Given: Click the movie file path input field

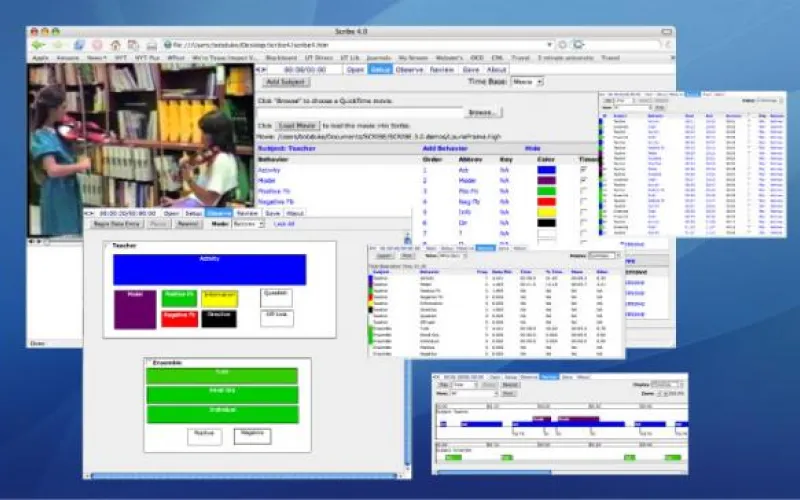Looking at the screenshot, I should [x=360, y=112].
